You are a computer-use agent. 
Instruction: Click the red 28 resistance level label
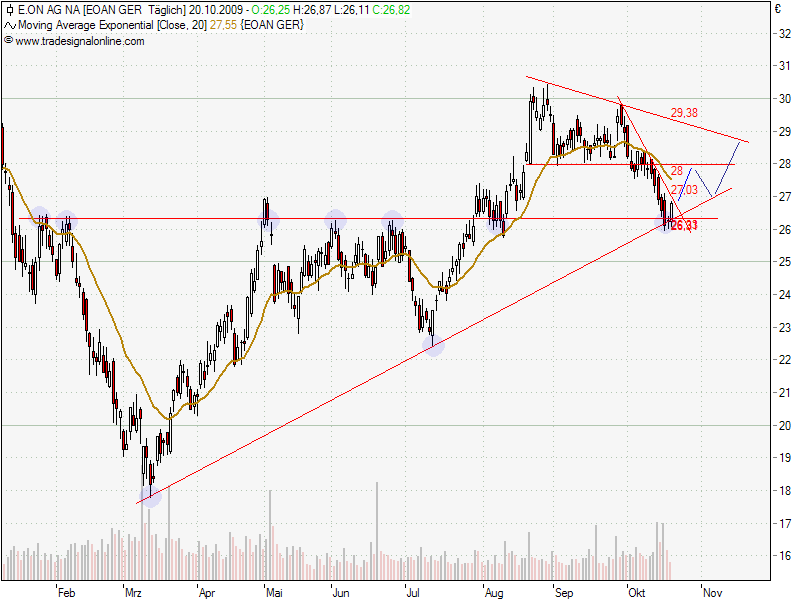point(677,171)
